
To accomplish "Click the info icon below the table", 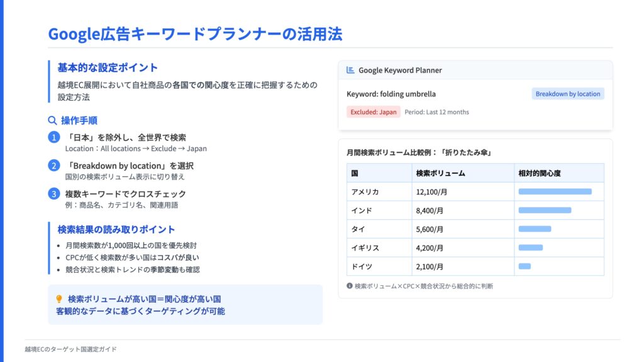I will [x=350, y=286].
